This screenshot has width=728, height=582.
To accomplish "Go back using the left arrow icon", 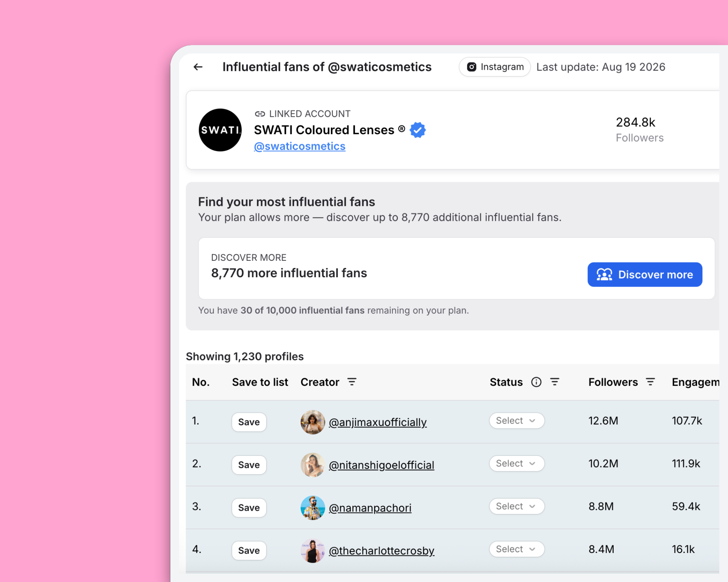I will 198,67.
